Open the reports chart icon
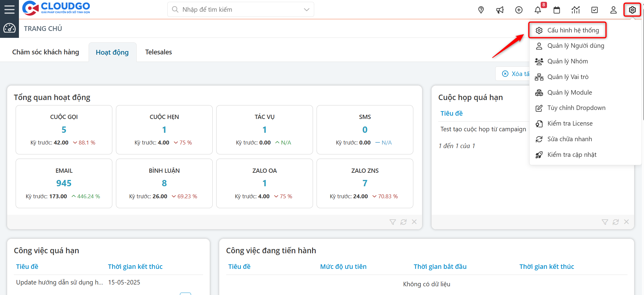The height and width of the screenshot is (295, 644). click(576, 10)
